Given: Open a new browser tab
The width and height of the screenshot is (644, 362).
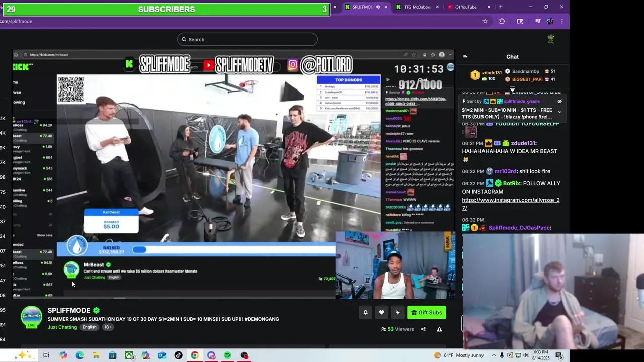Looking at the screenshot, I should pos(501,7).
